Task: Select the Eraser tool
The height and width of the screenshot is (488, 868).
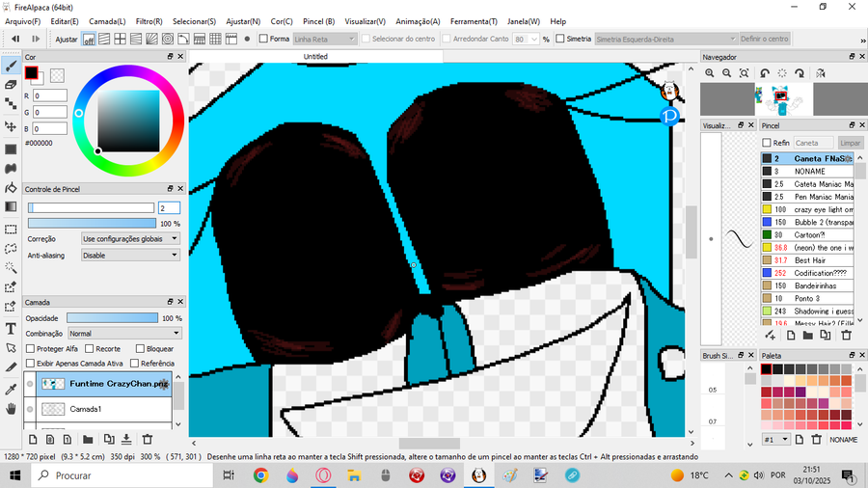Action: pos(11,85)
